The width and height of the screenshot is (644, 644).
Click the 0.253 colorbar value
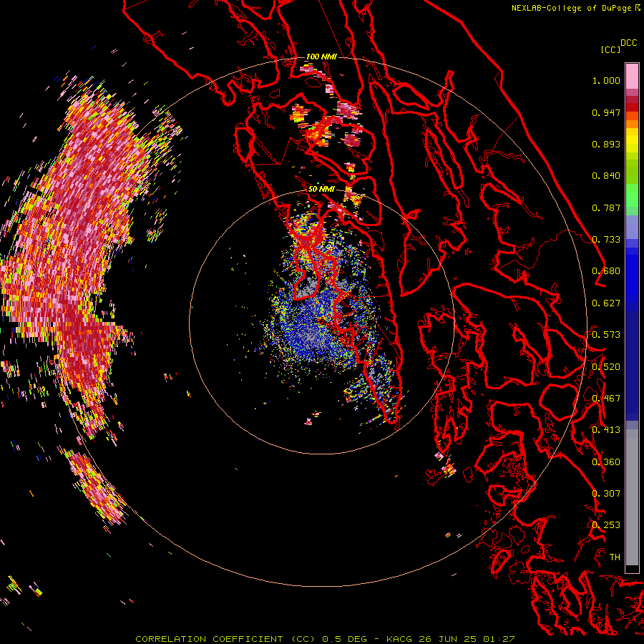point(606,525)
